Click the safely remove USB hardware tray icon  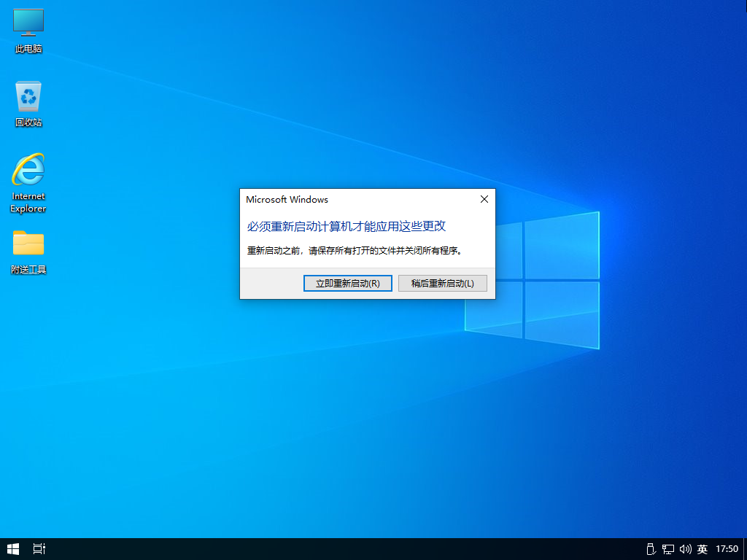(x=651, y=548)
